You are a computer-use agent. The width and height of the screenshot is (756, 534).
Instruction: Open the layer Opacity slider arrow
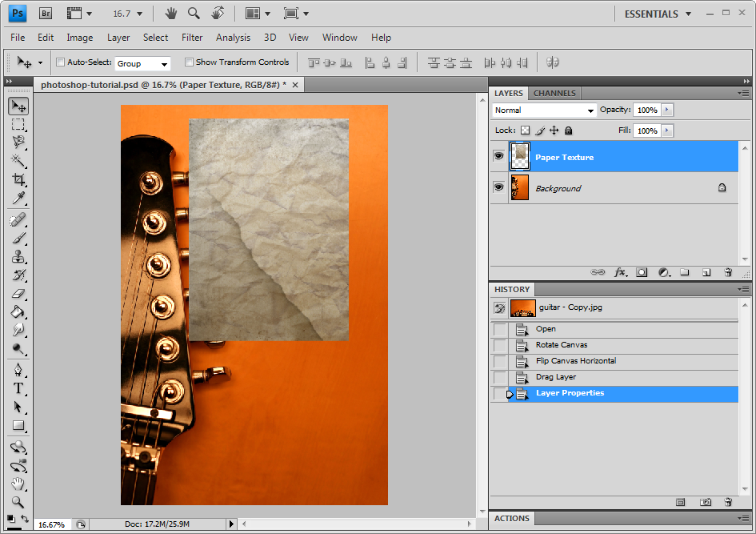(667, 110)
